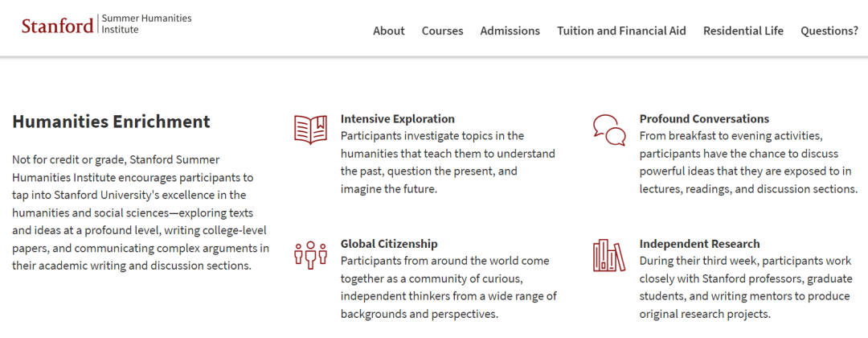Click the Stanford logo wordmark

(x=58, y=26)
